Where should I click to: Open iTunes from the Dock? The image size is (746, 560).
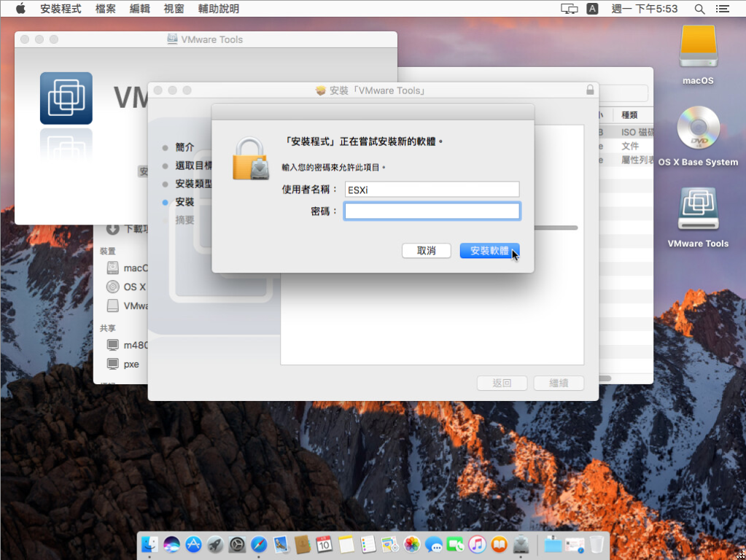pyautogui.click(x=477, y=544)
